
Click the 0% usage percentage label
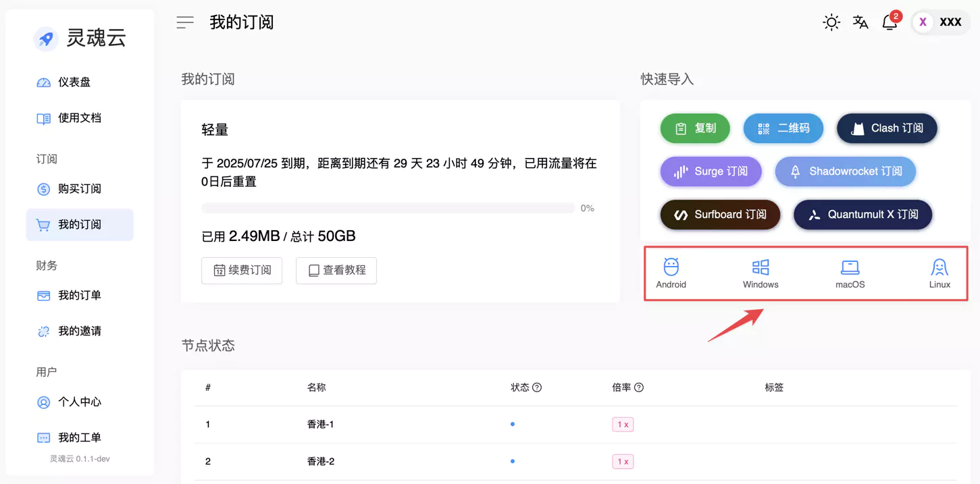(588, 209)
